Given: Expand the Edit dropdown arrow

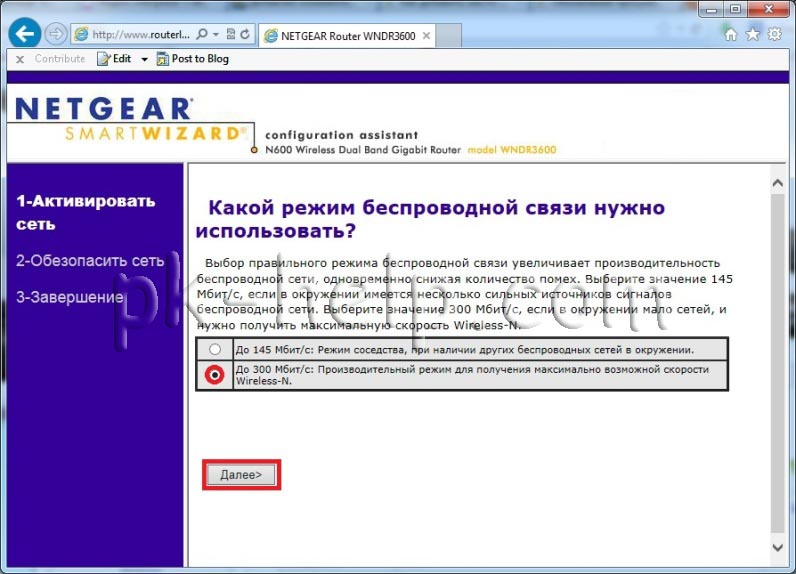Looking at the screenshot, I should click(x=144, y=59).
